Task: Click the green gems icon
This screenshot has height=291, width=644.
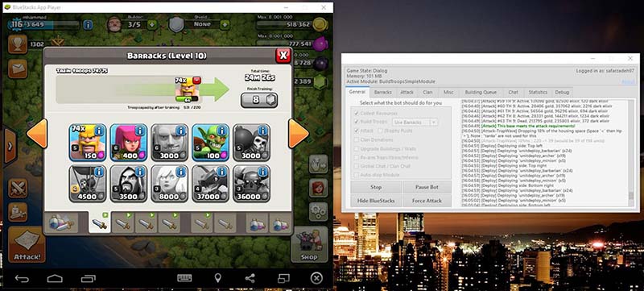Action: coord(320,81)
